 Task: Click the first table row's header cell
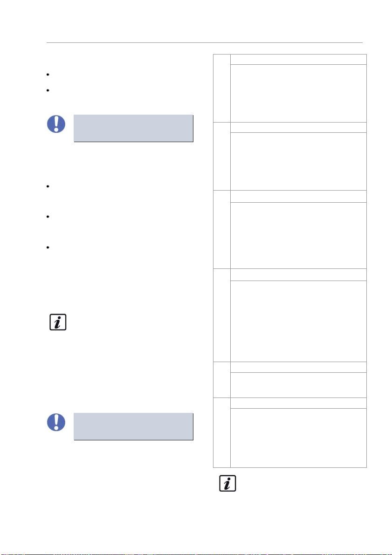tap(298, 60)
